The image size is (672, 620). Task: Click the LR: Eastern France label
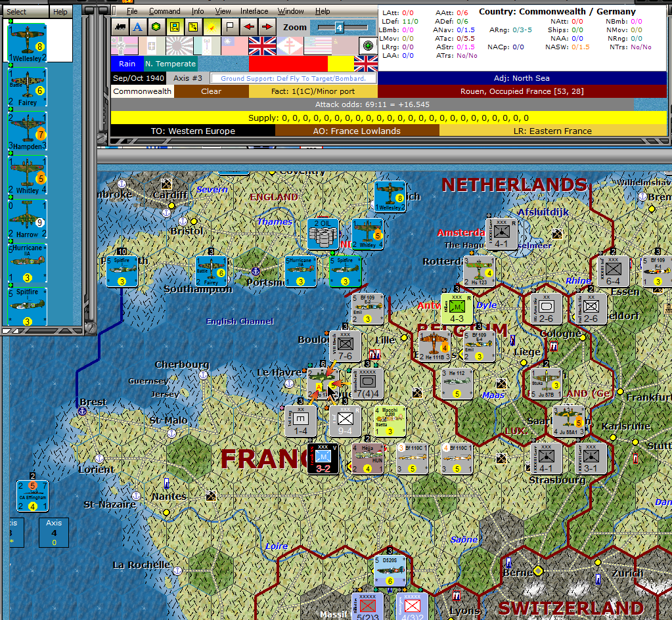click(x=552, y=131)
